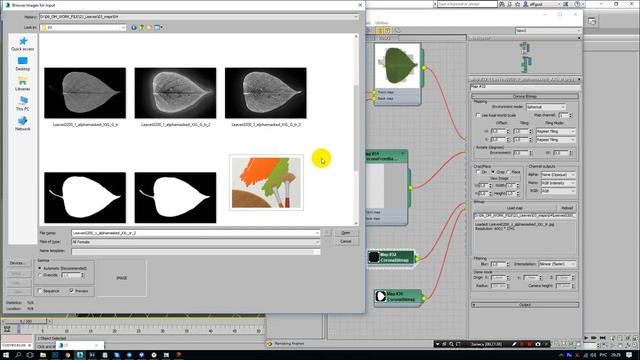Toggle the Preview checkbox
640x360 pixels.
tap(72, 291)
